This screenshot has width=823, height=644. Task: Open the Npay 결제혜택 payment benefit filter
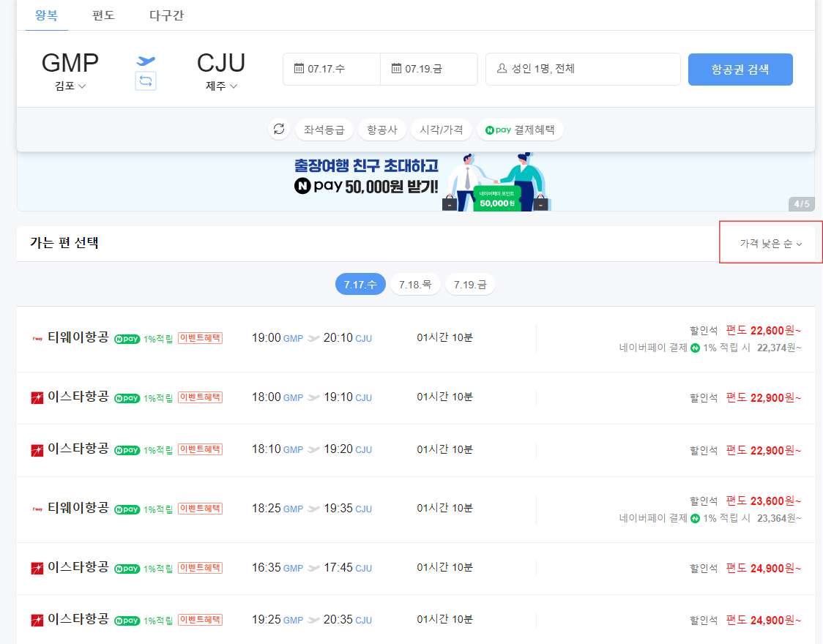[x=520, y=130]
